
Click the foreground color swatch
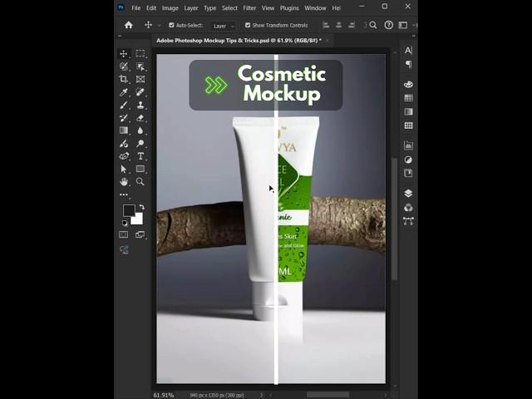129,210
